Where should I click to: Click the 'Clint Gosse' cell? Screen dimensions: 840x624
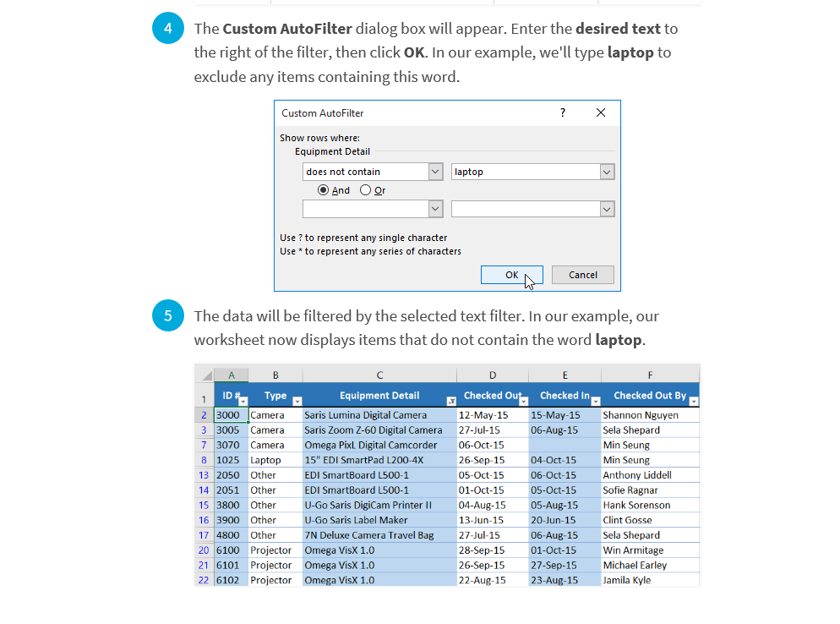click(651, 520)
